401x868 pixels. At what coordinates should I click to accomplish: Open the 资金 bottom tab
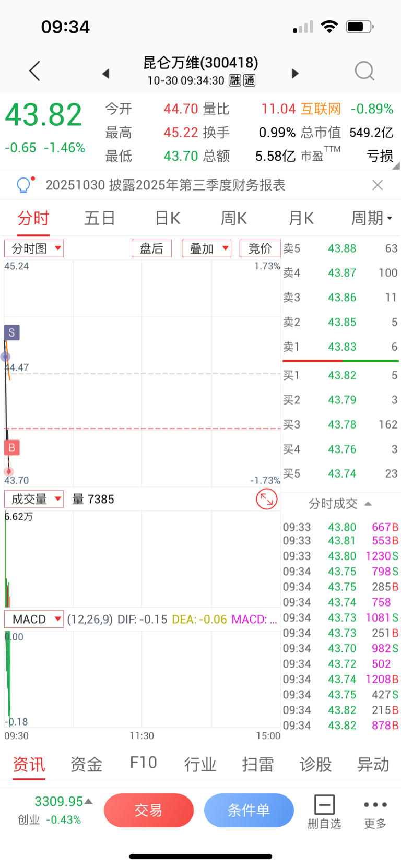(86, 765)
